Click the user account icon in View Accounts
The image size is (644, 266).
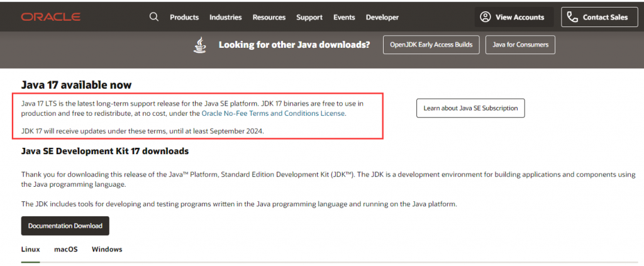click(x=486, y=17)
